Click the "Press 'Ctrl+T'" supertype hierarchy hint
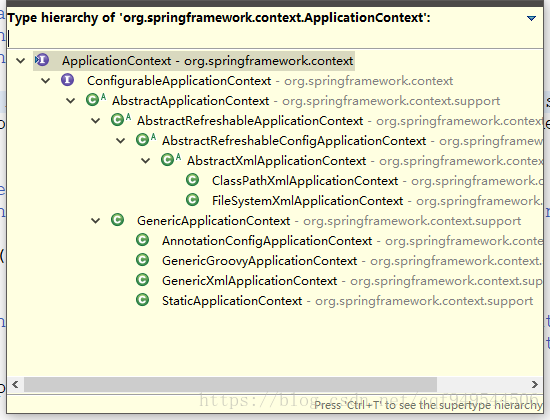This screenshot has height=420, width=550. [x=428, y=405]
